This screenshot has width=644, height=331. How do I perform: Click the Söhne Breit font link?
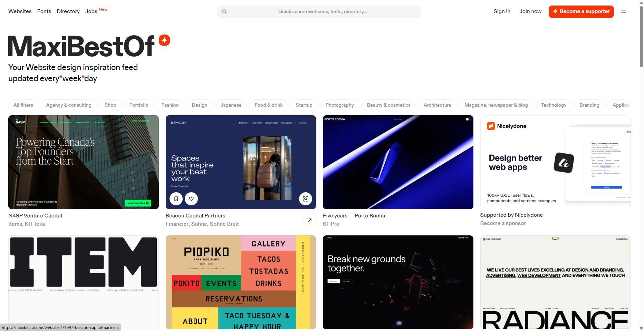coord(224,224)
